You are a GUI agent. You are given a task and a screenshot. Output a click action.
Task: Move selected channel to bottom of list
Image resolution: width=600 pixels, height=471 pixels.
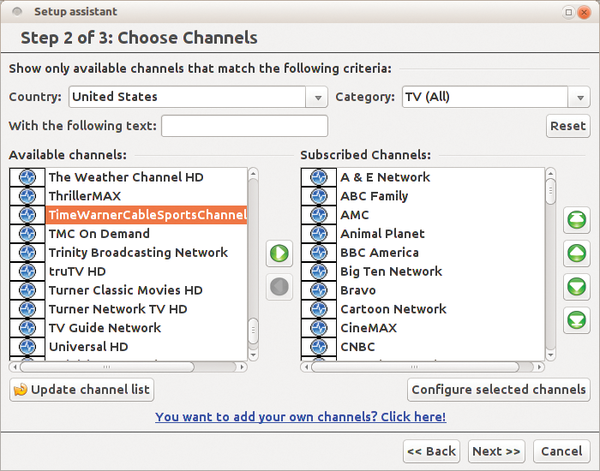(x=577, y=320)
